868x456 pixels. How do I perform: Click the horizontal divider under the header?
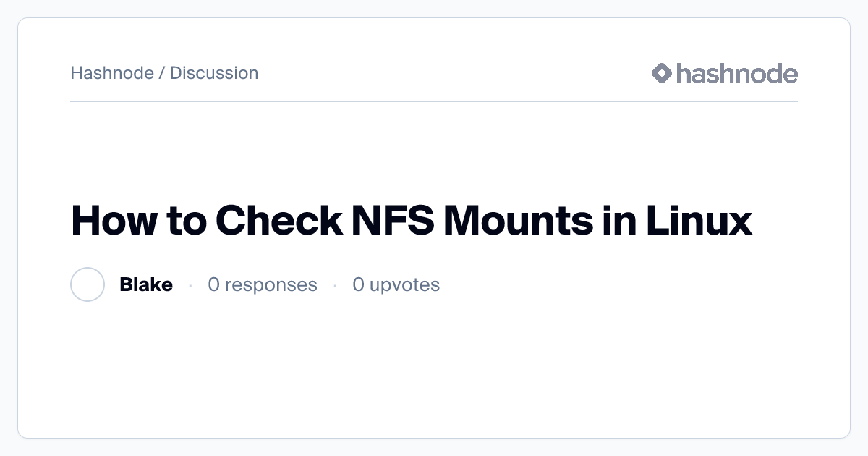tap(434, 102)
